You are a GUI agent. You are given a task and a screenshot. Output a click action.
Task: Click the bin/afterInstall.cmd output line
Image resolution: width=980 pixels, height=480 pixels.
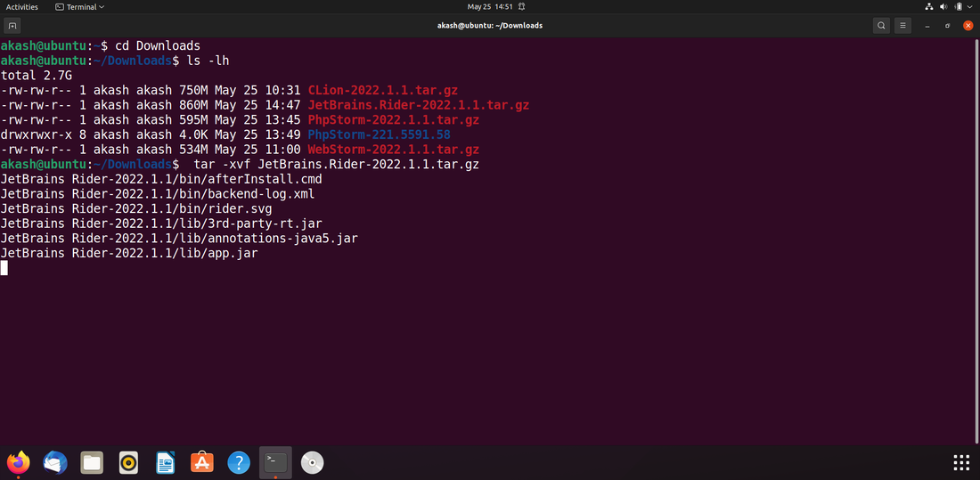coord(161,180)
